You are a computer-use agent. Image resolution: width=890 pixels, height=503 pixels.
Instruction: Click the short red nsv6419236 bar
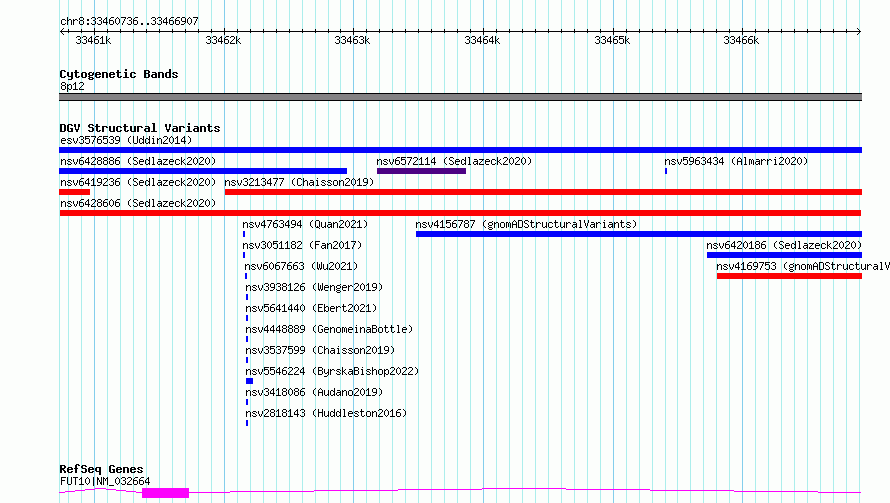[x=74, y=192]
